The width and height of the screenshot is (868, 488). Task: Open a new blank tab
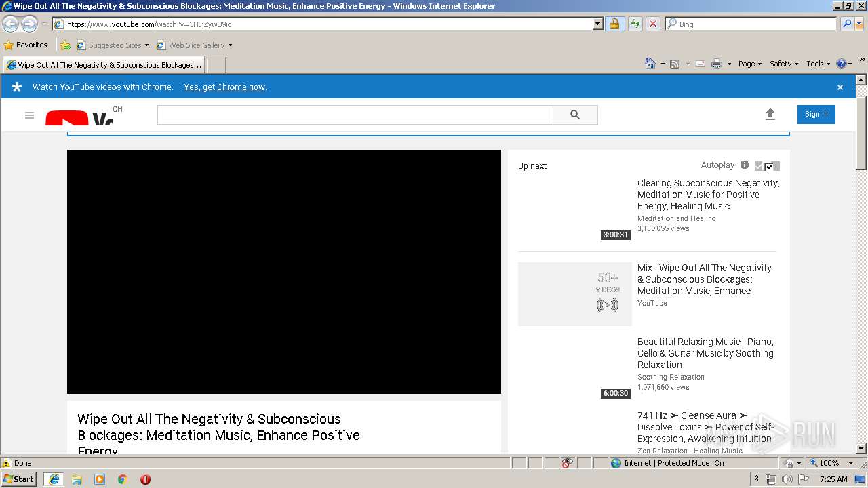pyautogui.click(x=216, y=65)
